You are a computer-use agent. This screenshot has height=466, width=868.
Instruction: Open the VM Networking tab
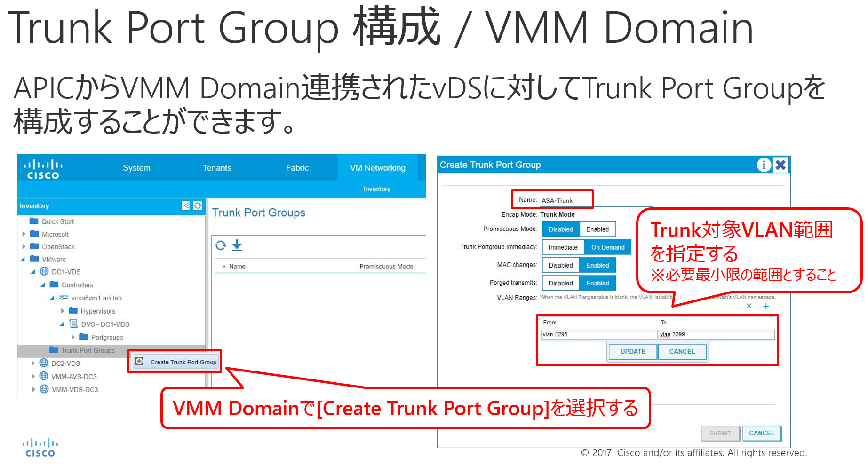point(378,168)
